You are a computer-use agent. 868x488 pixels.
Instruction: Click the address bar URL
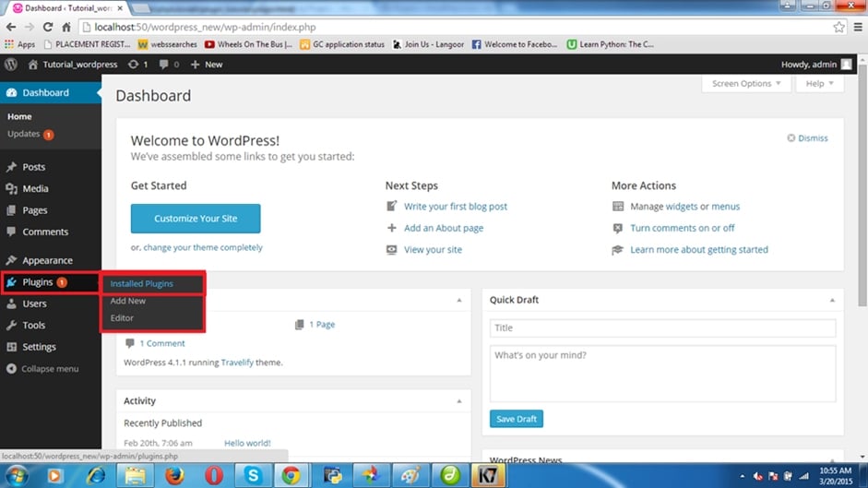click(205, 27)
